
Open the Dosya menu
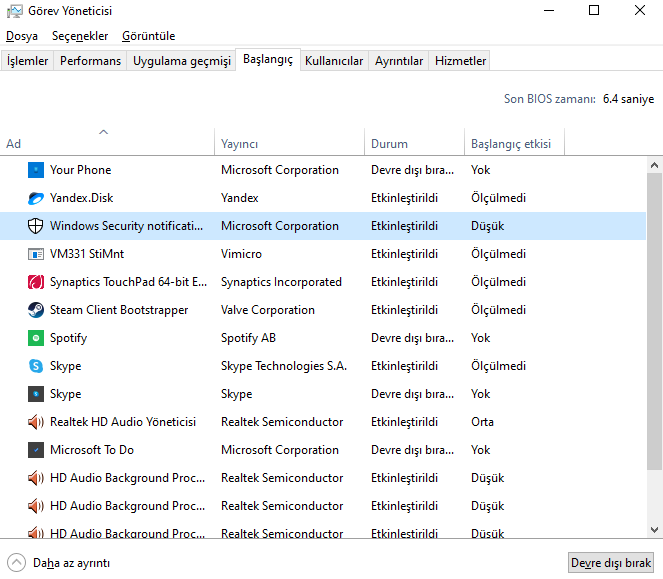pyautogui.click(x=22, y=36)
